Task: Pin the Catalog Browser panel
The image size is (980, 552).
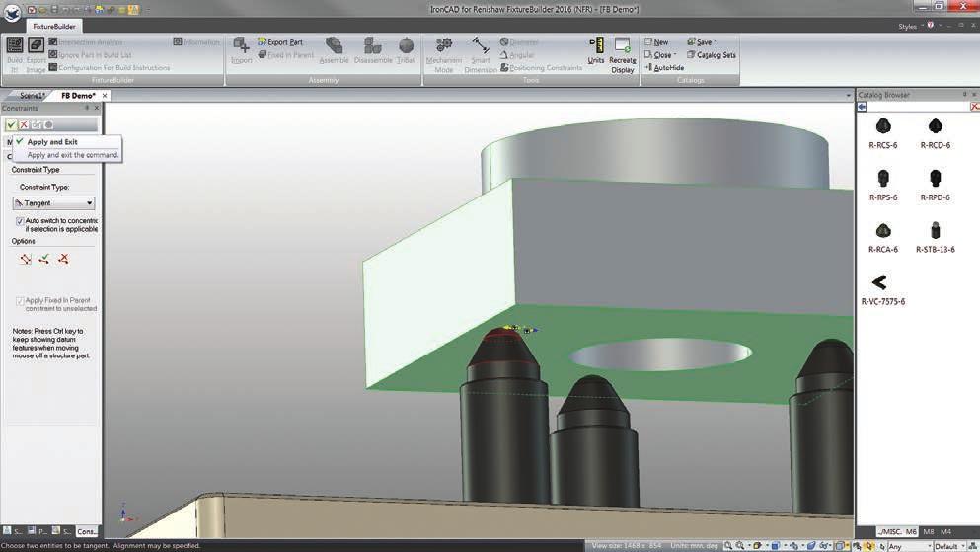Action: point(964,95)
